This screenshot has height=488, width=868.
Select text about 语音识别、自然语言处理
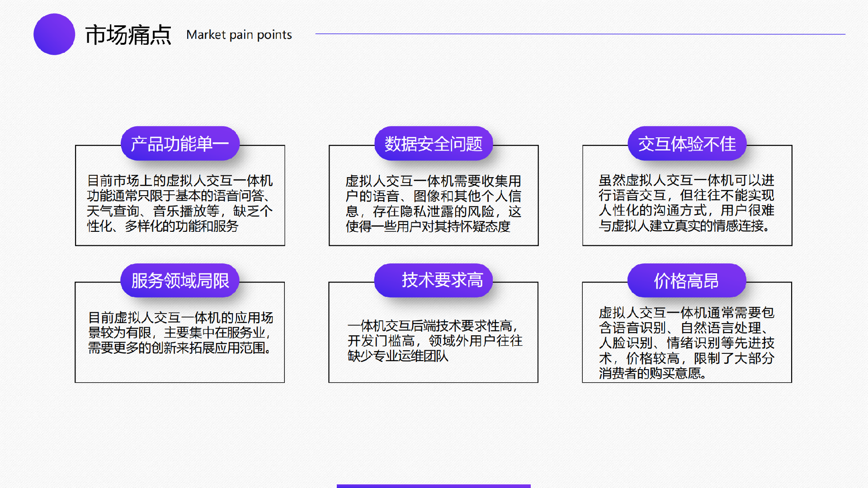(x=686, y=343)
